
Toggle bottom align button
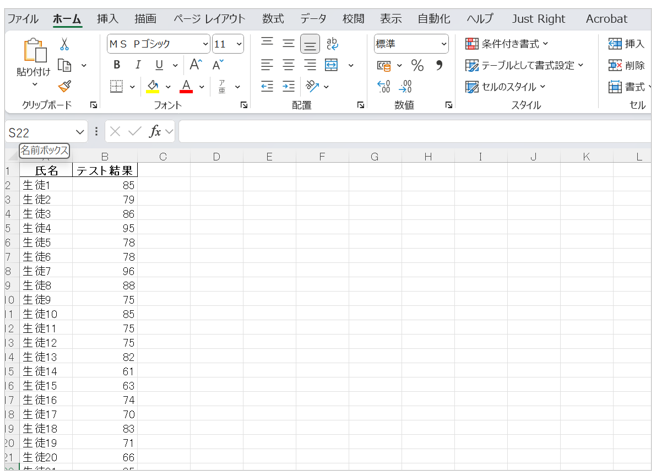pos(310,44)
